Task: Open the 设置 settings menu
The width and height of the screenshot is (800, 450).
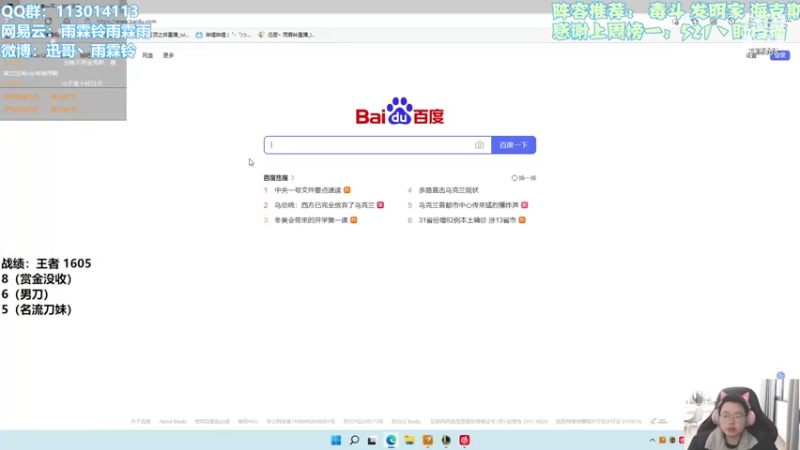Action: pyautogui.click(x=751, y=55)
